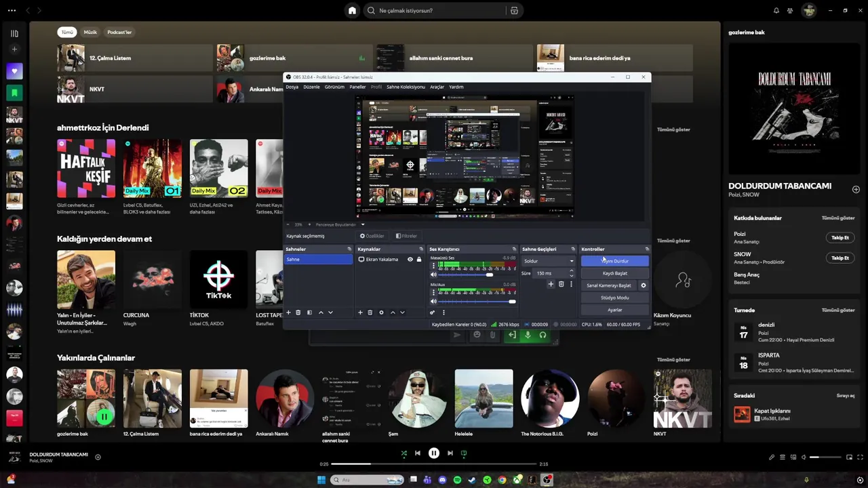This screenshot has width=868, height=488.
Task: Adjust the Masaüstü Ses volume slider
Action: tap(477, 274)
